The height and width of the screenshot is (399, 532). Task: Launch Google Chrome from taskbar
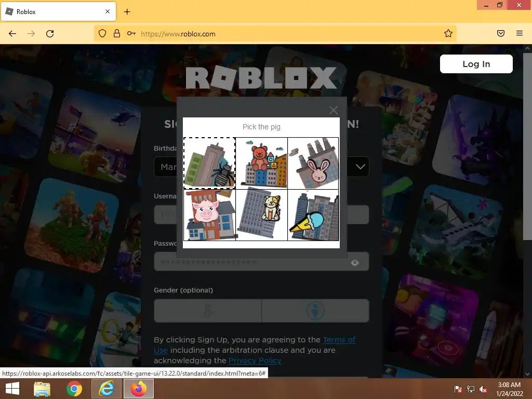(x=74, y=389)
